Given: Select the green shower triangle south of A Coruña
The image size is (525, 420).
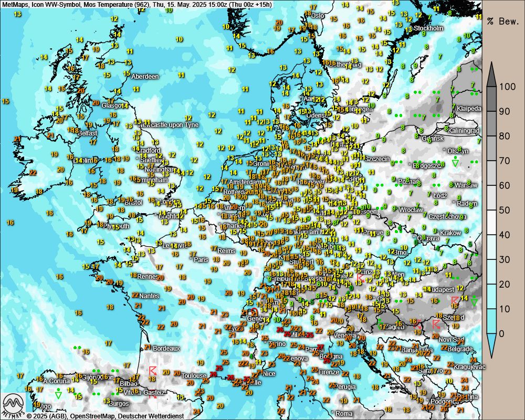Looking at the screenshot, I should point(58,394).
